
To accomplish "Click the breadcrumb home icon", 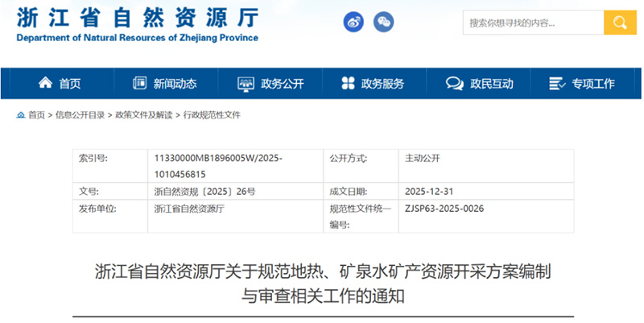I will pyautogui.click(x=20, y=115).
